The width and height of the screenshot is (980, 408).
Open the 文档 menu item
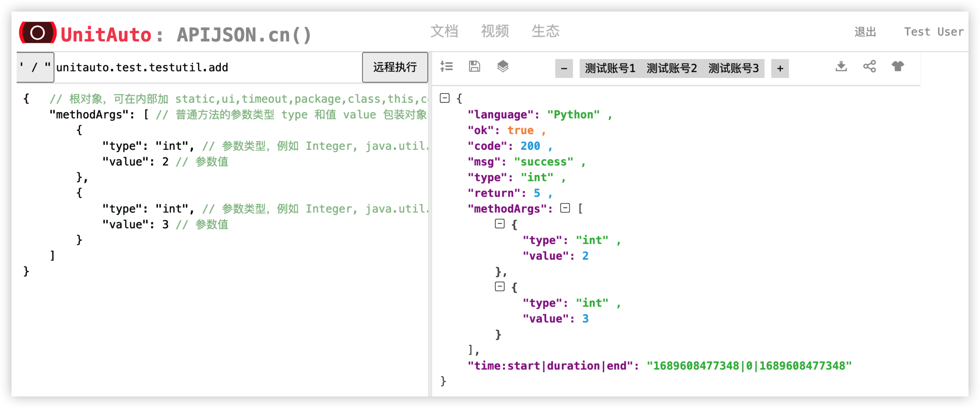(x=444, y=32)
